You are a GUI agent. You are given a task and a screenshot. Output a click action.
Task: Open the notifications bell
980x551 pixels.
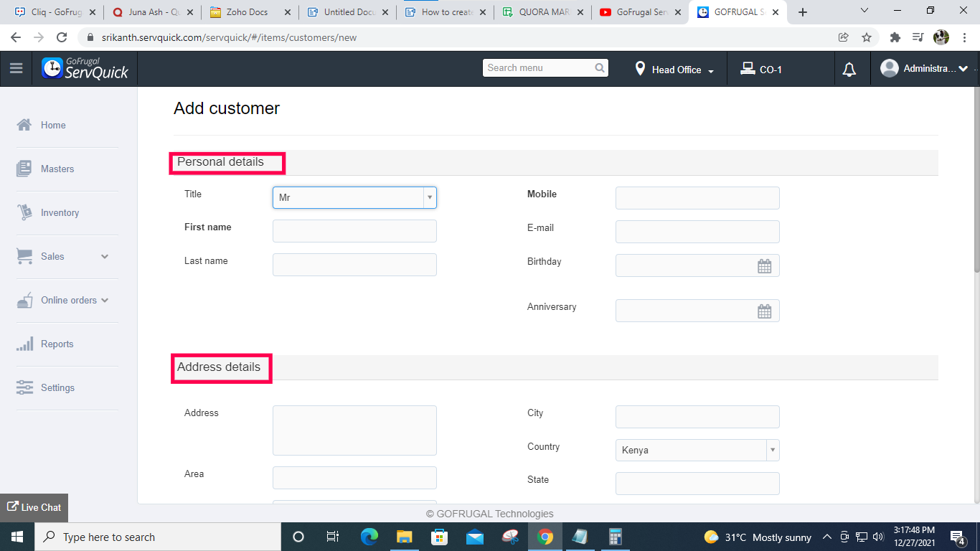(849, 70)
